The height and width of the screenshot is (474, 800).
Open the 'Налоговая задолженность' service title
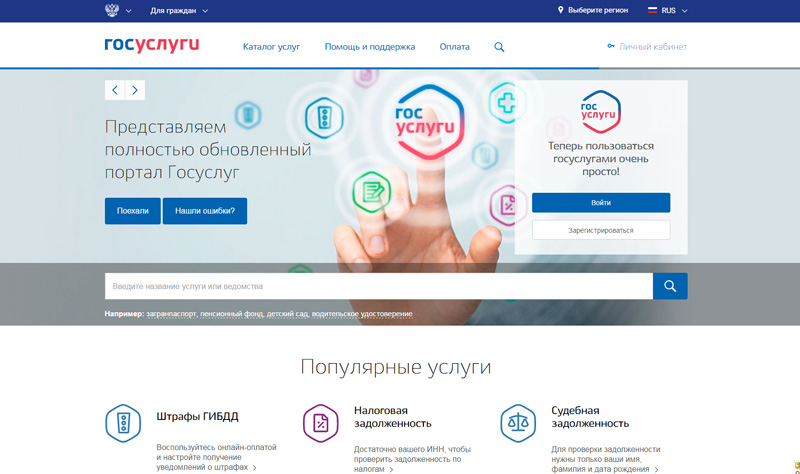392,417
